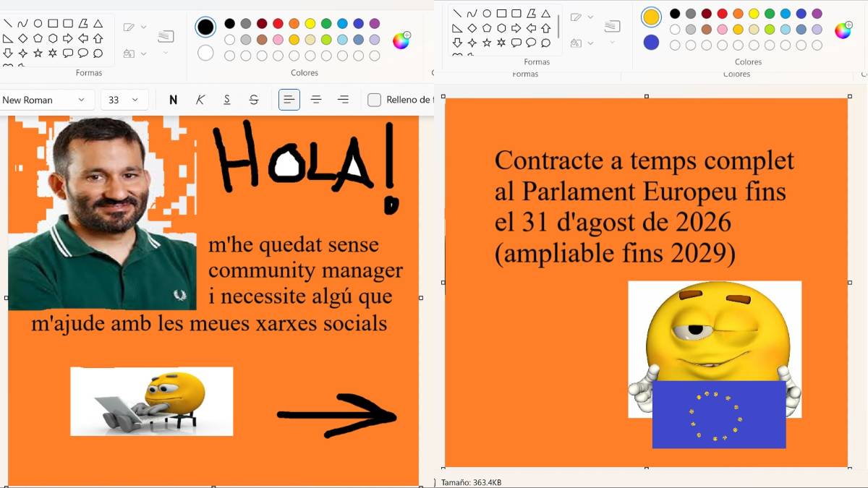Apply strikethrough to the text
The width and height of the screenshot is (868, 488).
click(x=254, y=100)
